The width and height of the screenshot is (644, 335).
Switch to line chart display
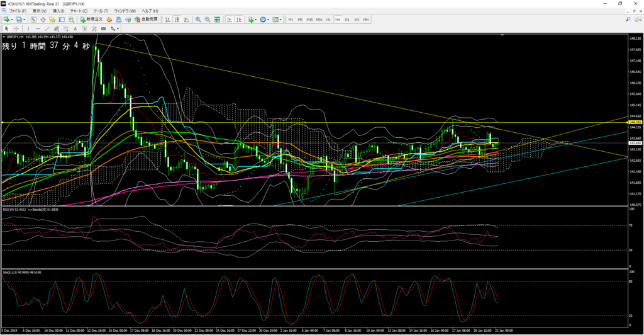[186, 20]
